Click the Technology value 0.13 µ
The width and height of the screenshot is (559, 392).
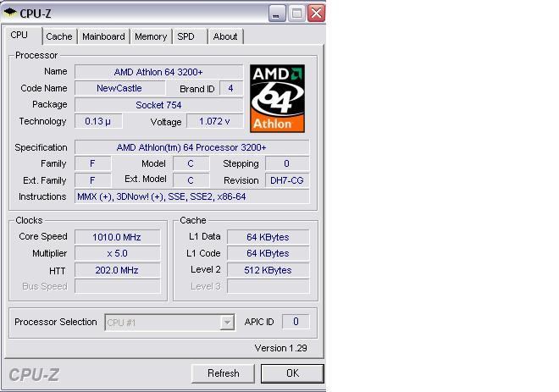(x=98, y=121)
